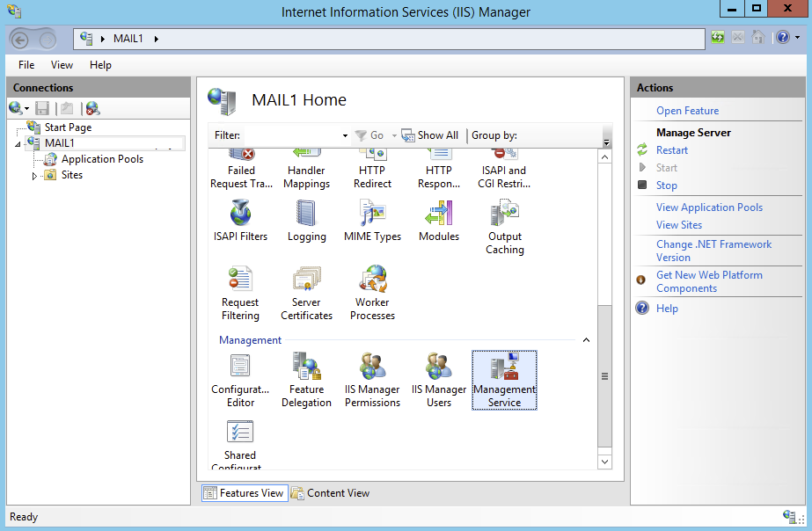Open Feature Delegation settings

pos(306,378)
